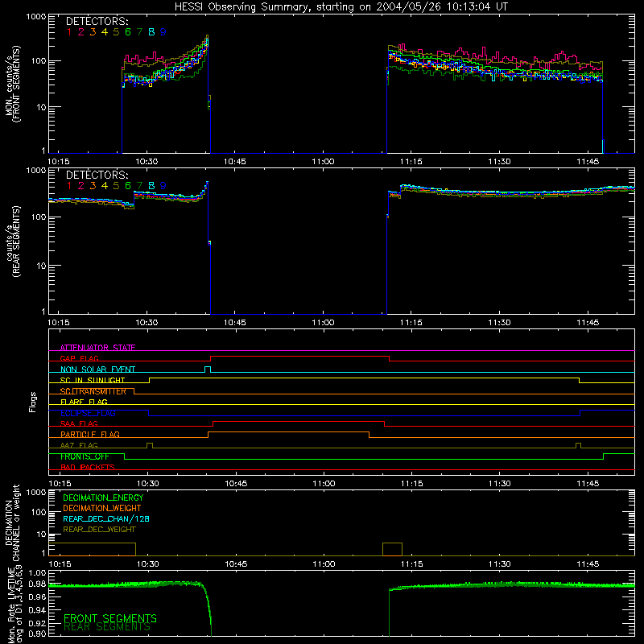Click the 0.90 livetime axis value
The width and height of the screenshot is (644, 644).
pyautogui.click(x=38, y=634)
